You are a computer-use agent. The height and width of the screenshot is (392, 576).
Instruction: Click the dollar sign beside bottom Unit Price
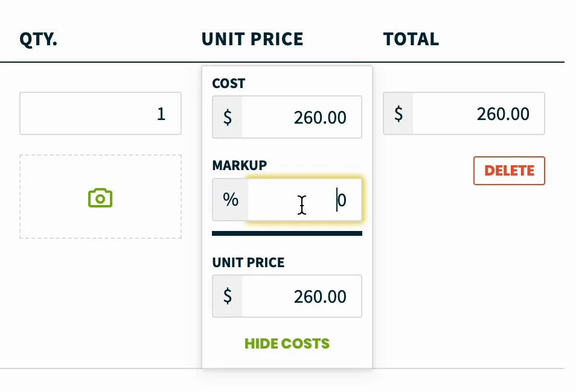(x=228, y=296)
